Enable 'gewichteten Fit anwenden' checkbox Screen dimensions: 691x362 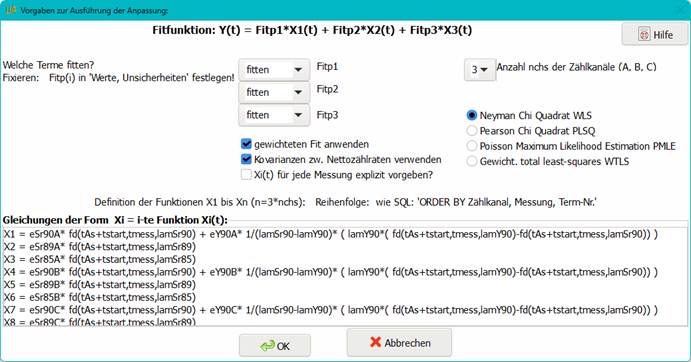pos(246,144)
